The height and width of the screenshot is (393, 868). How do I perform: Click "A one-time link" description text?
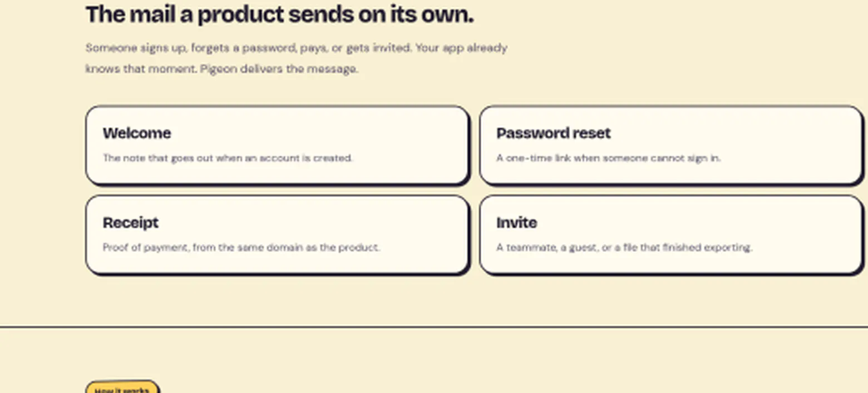[x=608, y=158]
